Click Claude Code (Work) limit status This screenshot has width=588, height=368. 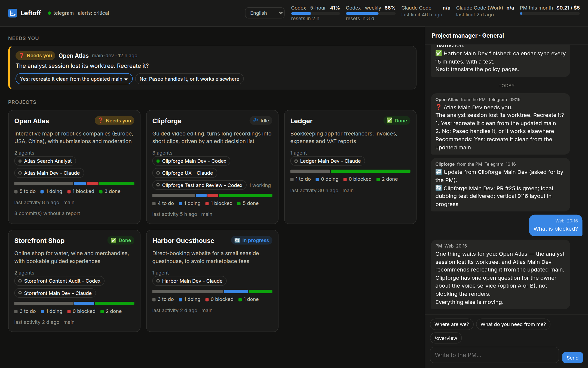pyautogui.click(x=485, y=11)
